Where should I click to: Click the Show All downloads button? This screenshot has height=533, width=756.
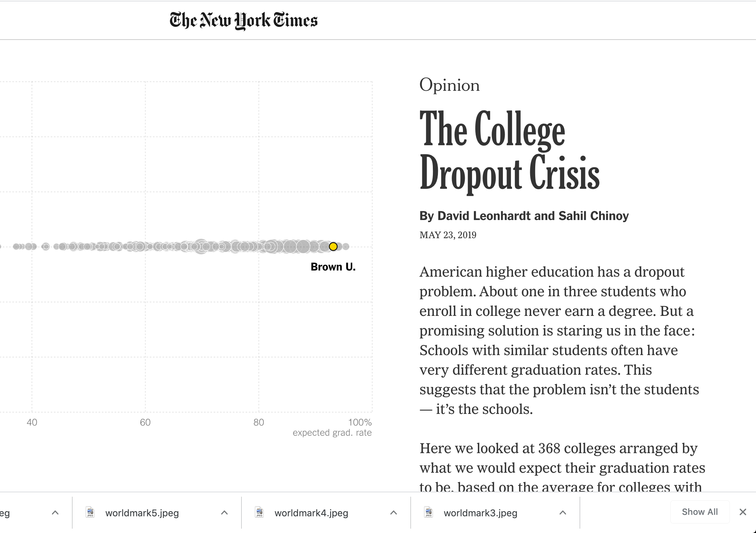(x=699, y=512)
